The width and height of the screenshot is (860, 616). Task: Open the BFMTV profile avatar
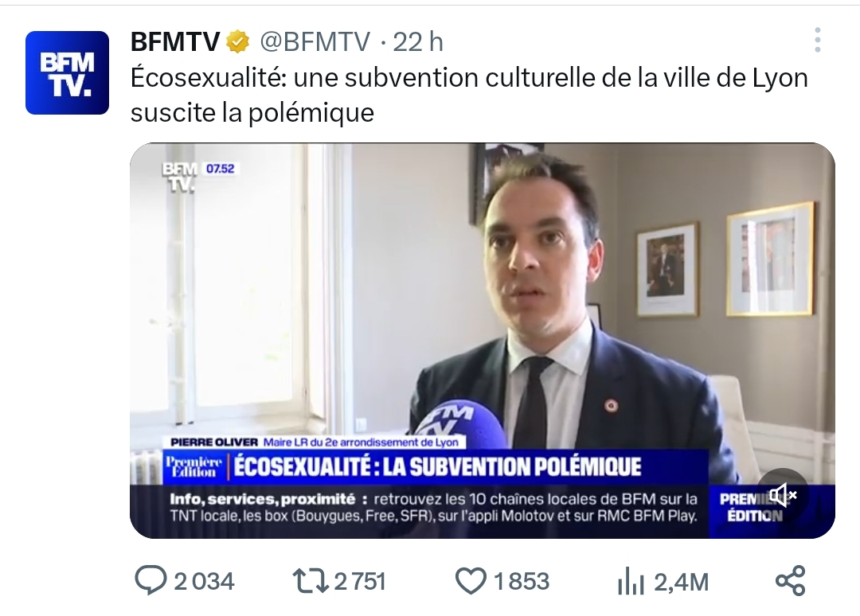tap(67, 73)
